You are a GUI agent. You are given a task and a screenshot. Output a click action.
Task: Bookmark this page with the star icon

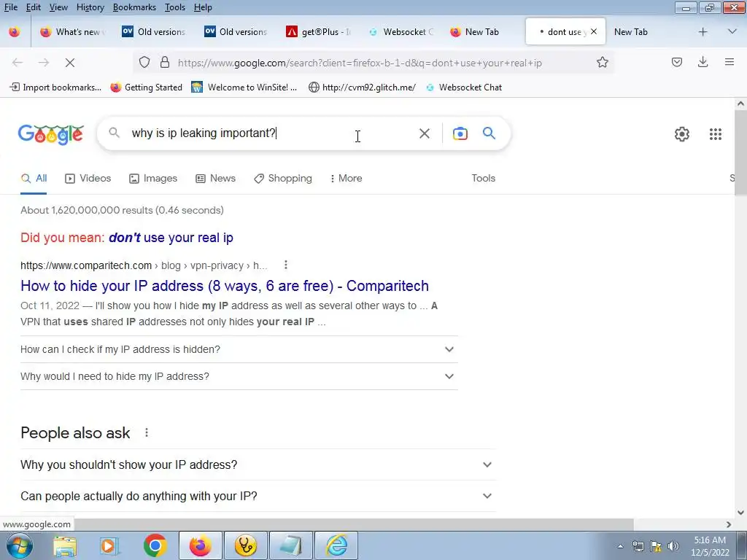(602, 63)
